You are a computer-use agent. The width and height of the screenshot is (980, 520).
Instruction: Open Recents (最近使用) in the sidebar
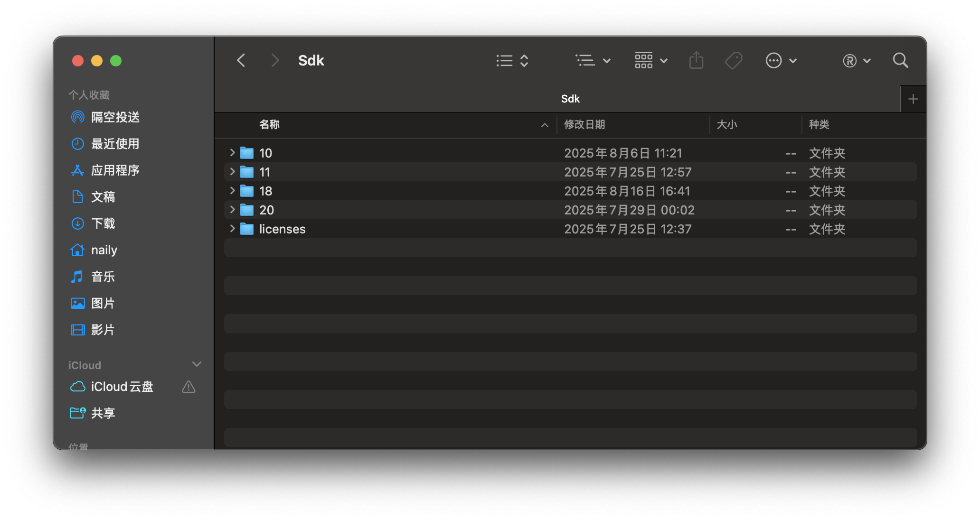[115, 144]
